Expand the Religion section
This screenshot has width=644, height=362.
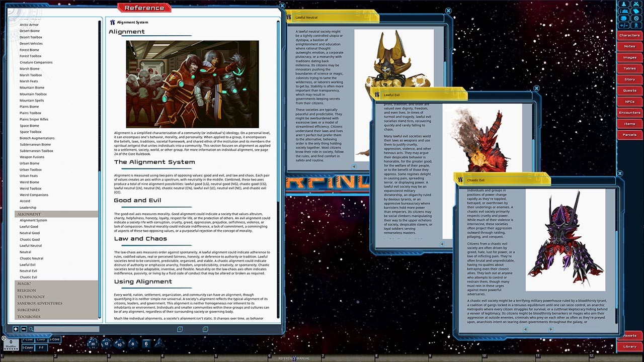tap(56, 290)
